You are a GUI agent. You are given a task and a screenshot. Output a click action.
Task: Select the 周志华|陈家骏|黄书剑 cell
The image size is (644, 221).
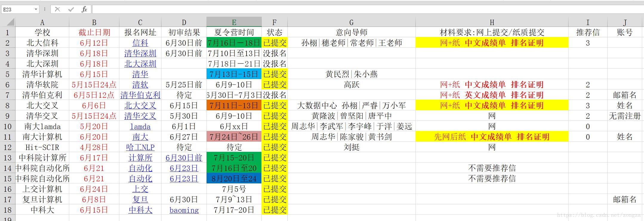(x=352, y=137)
